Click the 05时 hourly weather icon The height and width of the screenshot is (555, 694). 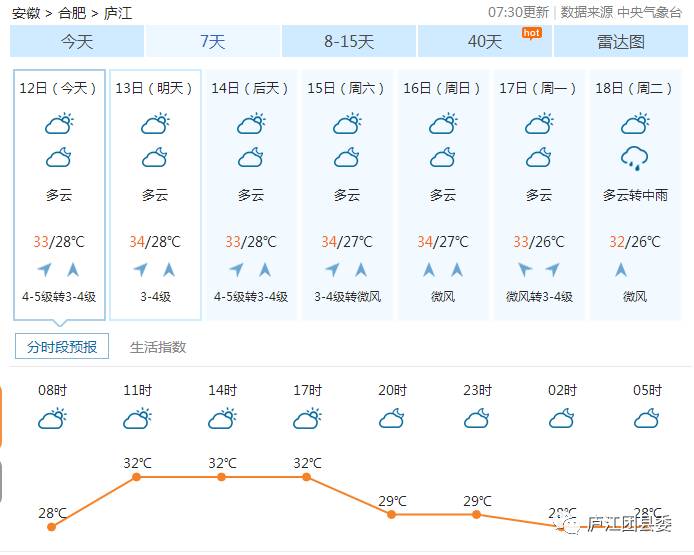click(x=647, y=418)
